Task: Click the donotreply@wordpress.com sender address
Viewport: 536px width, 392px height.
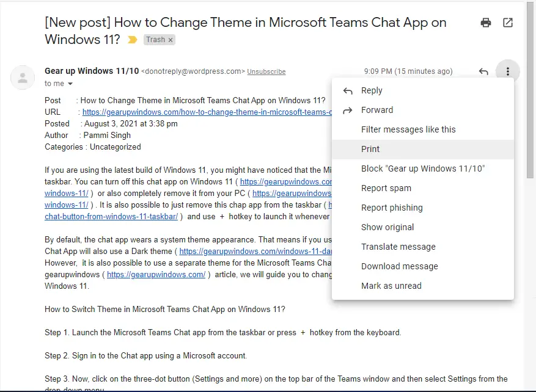Action: tap(193, 71)
